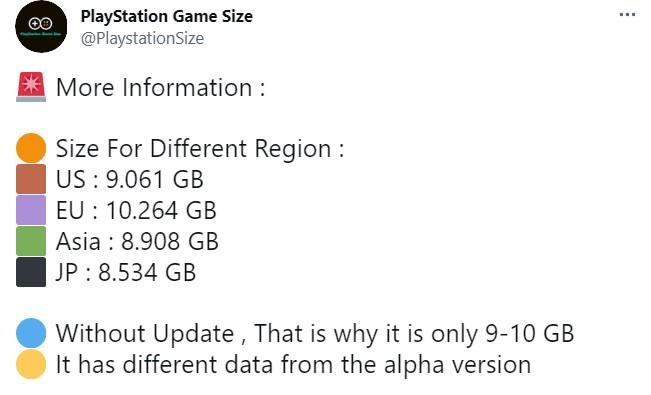Click the green square beside Asia size
Viewport: 651px width, 395px height.
[x=31, y=241]
